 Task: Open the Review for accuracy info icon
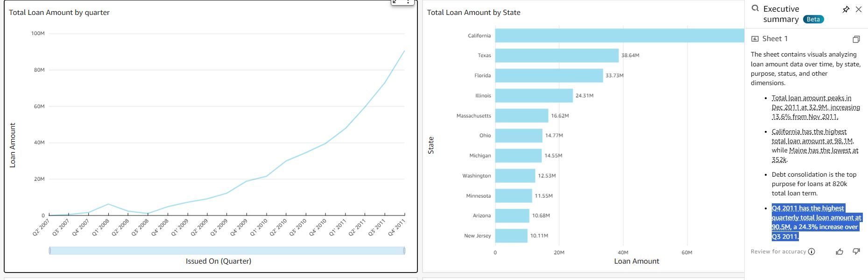(x=812, y=251)
